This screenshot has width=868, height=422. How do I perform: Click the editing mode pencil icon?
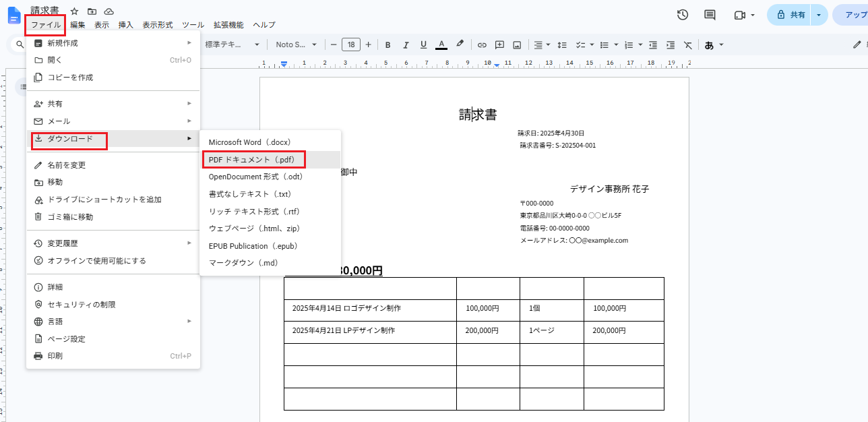click(x=857, y=45)
